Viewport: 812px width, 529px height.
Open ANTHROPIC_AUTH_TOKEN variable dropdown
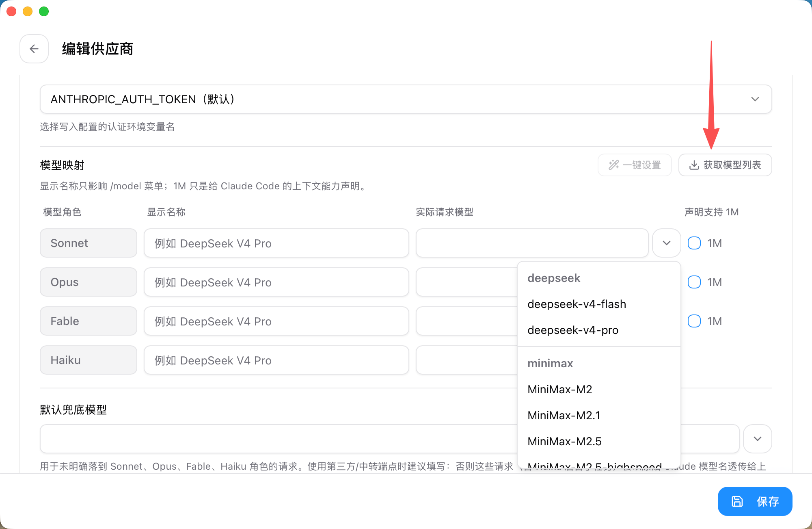click(406, 99)
